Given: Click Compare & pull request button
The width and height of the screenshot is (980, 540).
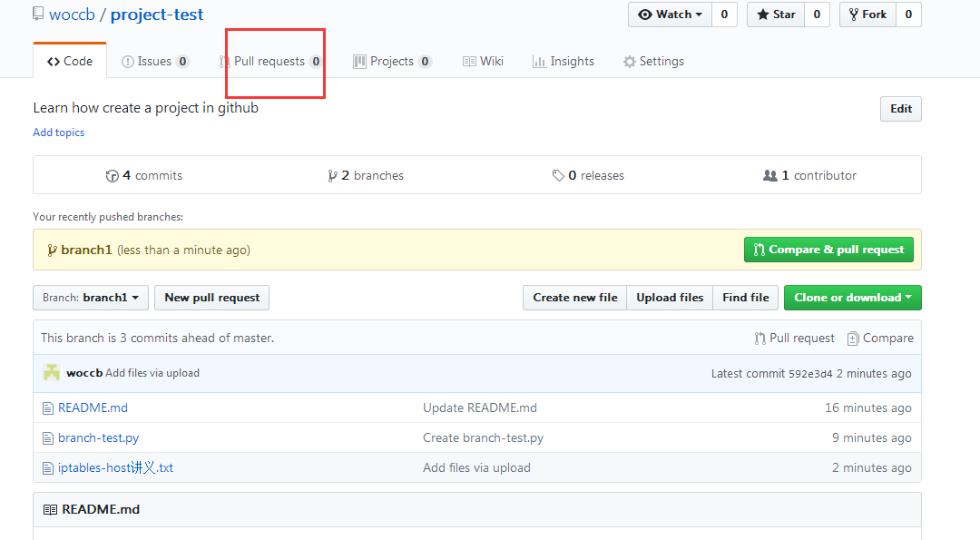Looking at the screenshot, I should [x=828, y=250].
